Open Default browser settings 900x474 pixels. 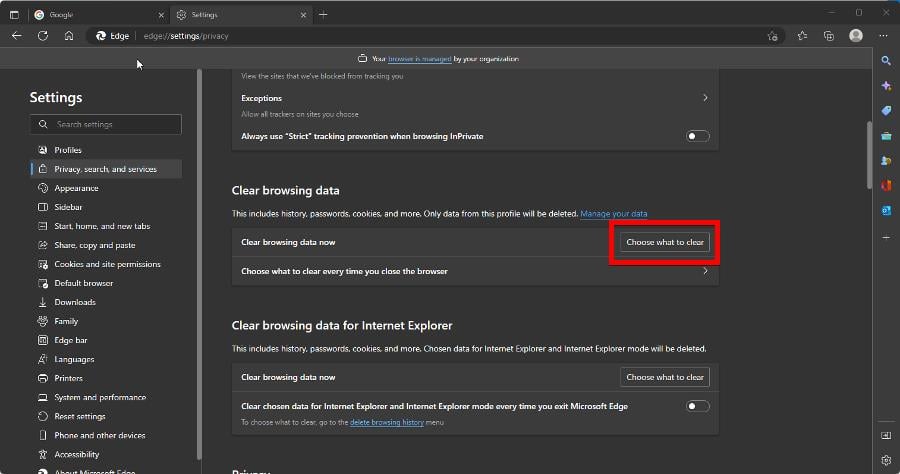[x=106, y=283]
